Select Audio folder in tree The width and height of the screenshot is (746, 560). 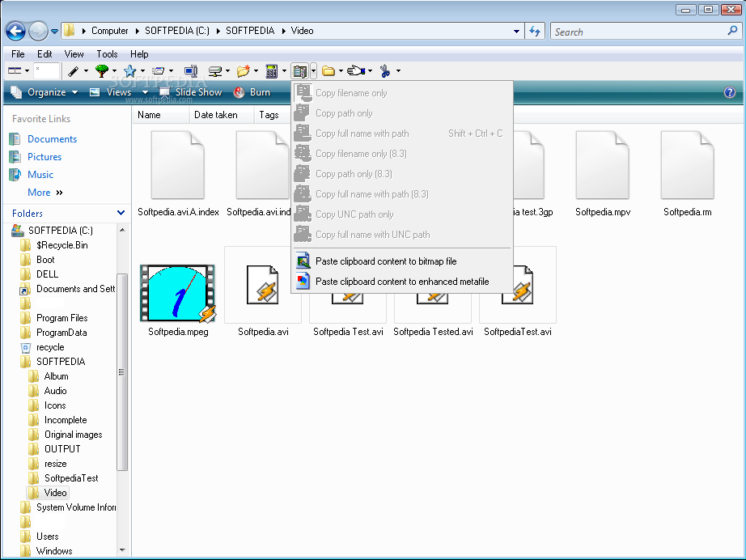55,391
